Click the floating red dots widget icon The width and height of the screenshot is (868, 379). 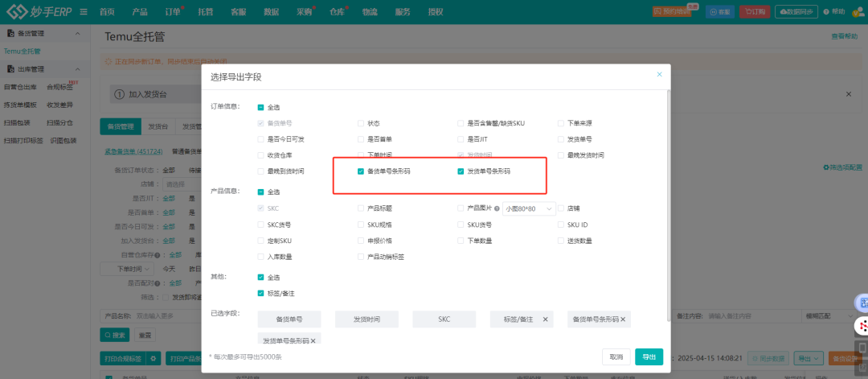click(862, 327)
